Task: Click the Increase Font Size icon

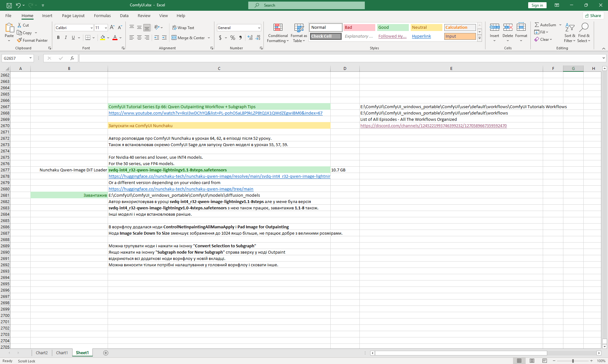Action: click(112, 28)
